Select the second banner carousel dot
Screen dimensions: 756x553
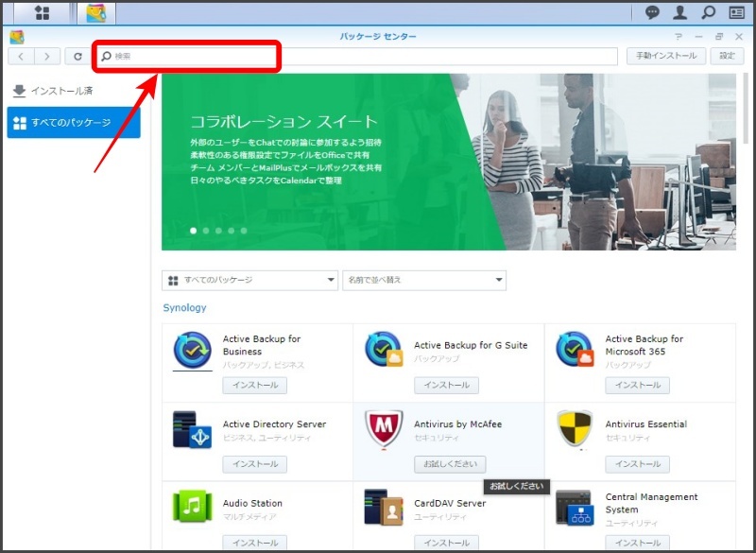click(206, 231)
